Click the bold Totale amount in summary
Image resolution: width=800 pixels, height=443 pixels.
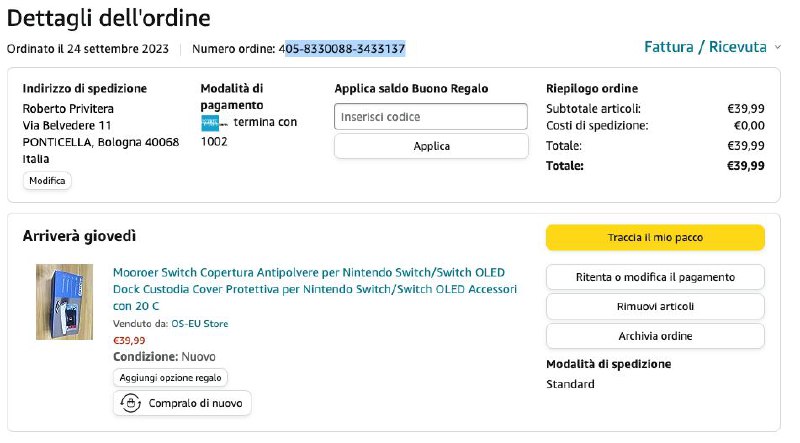point(745,166)
